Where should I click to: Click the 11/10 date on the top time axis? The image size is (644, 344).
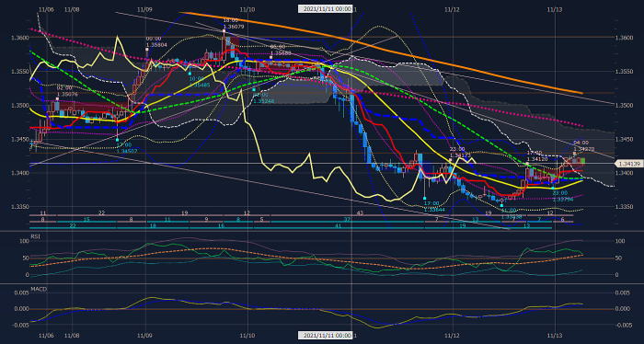tap(247, 8)
